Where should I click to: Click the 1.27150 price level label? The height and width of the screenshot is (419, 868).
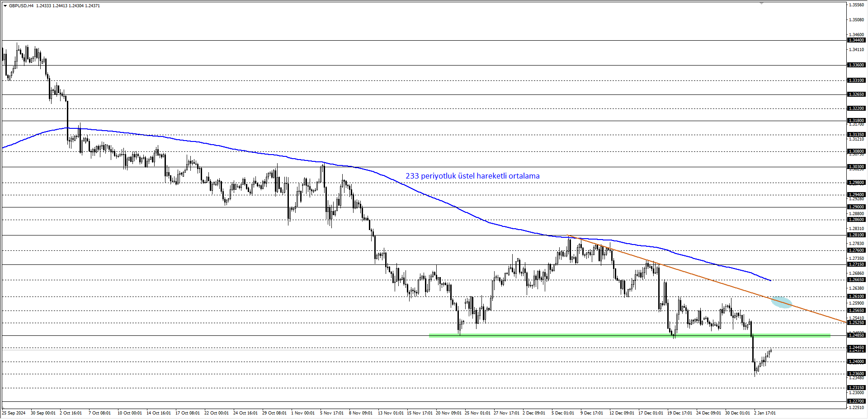coord(856,264)
